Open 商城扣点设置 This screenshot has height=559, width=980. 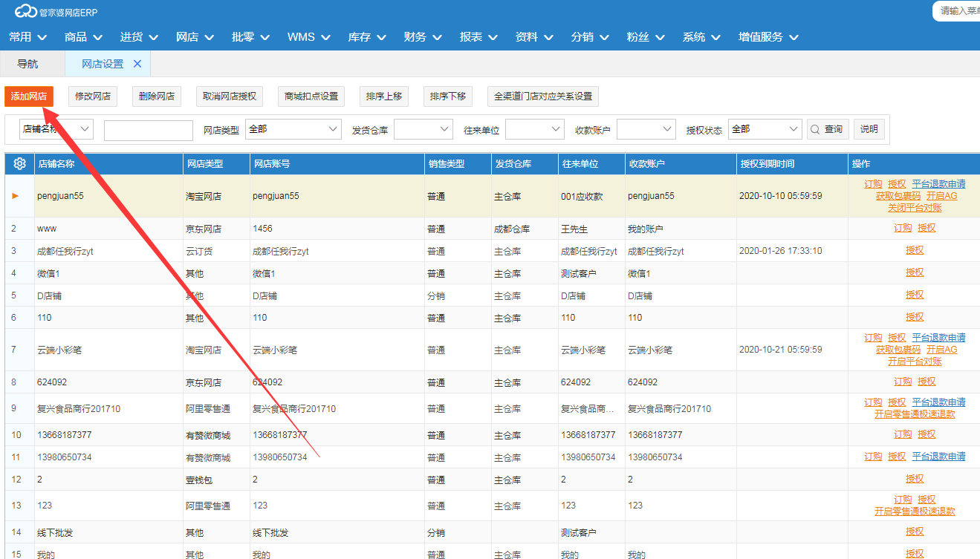point(311,97)
